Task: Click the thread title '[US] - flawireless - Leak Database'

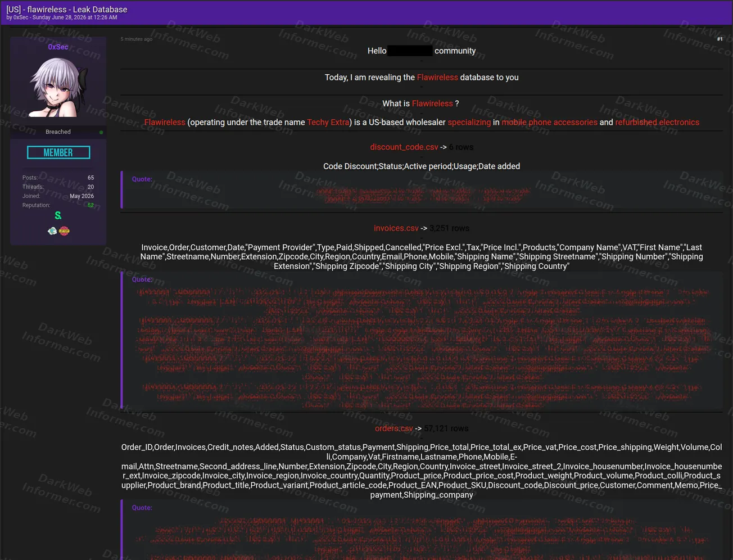Action: pyautogui.click(x=67, y=9)
